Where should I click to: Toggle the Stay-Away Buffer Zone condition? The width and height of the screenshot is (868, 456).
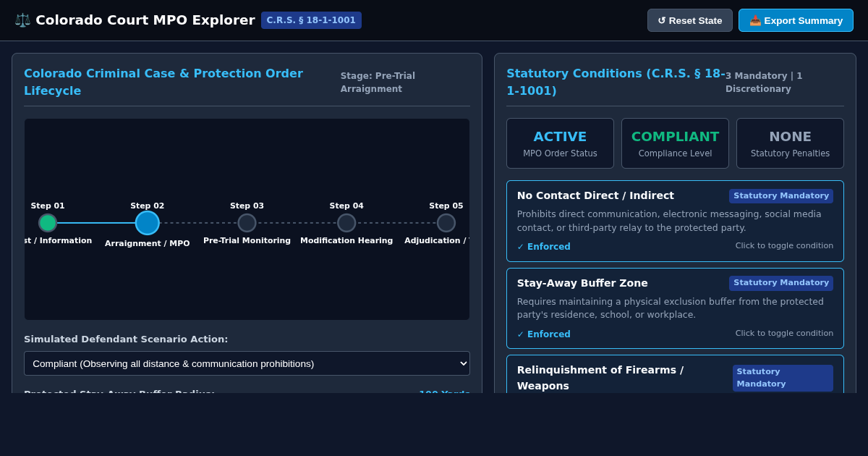coord(675,308)
